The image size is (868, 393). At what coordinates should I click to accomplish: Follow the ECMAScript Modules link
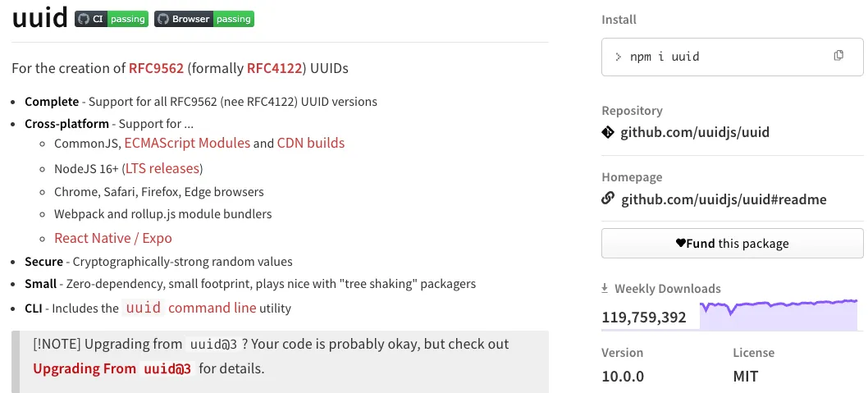point(187,143)
